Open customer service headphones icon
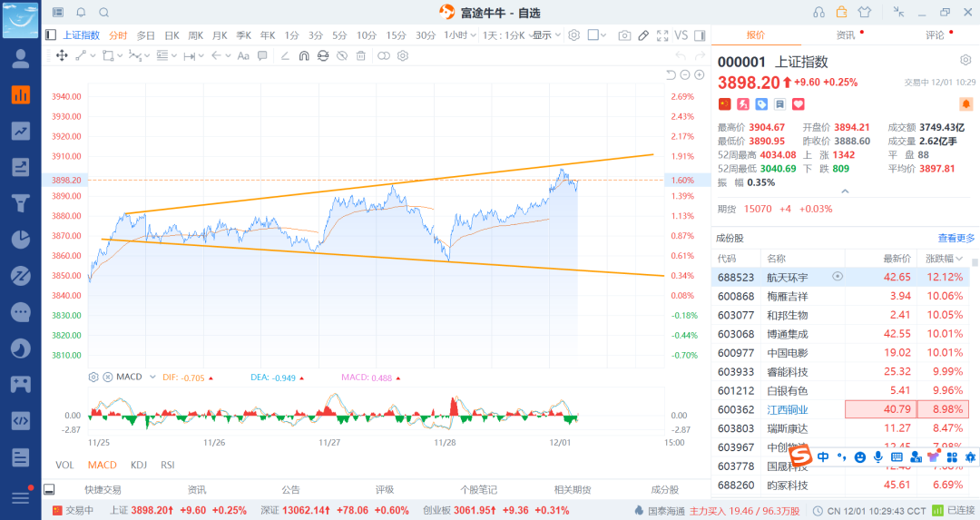The image size is (980, 520). coord(818,13)
